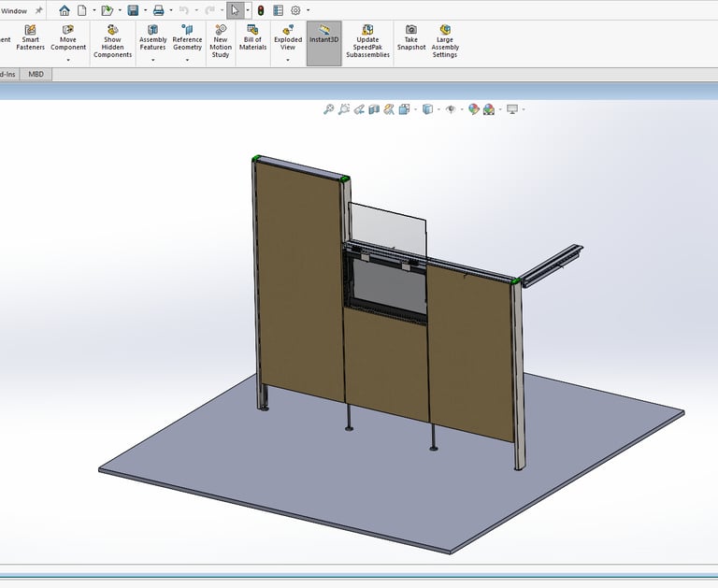Select the transparent glass panel in the model

click(x=388, y=229)
